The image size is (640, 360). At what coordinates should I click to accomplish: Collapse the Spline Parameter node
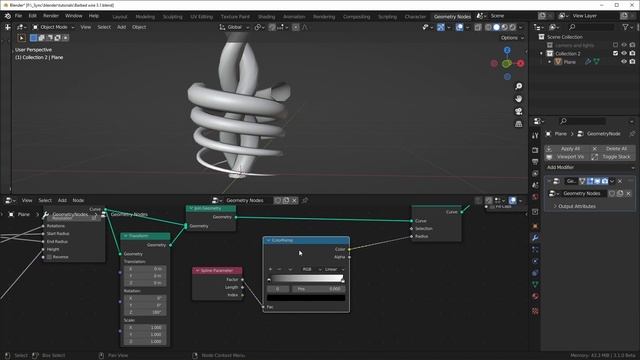click(198, 271)
